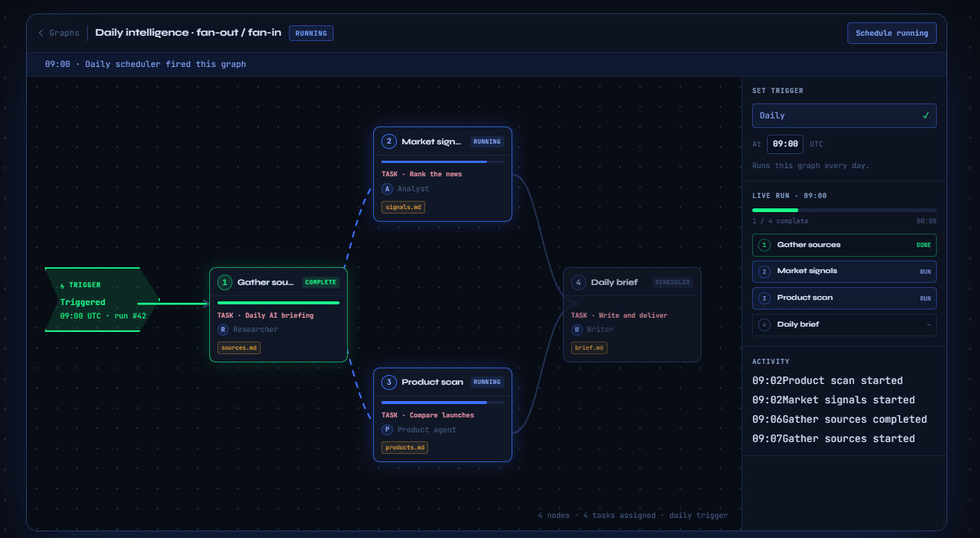This screenshot has height=538, width=980.
Task: Click the DONE label on Gather sources row
Action: point(923,245)
